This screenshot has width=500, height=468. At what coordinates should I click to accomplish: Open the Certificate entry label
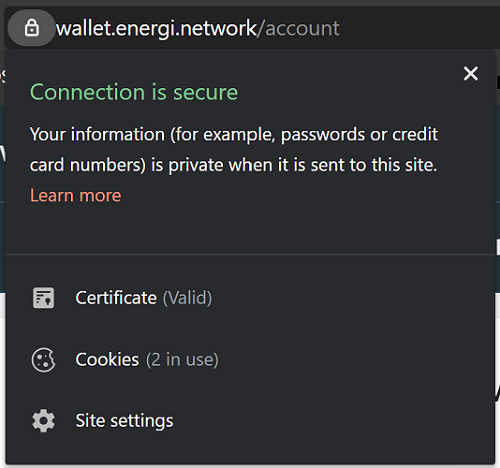click(x=116, y=298)
